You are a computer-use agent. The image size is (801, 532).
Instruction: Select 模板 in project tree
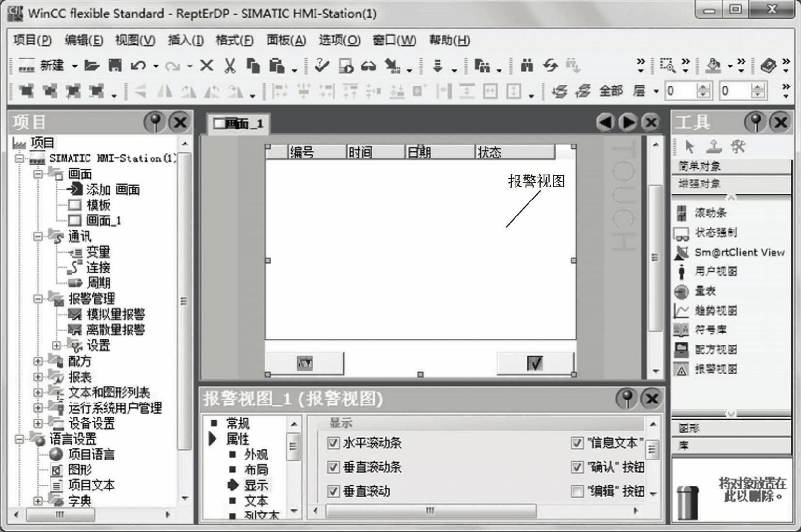click(x=99, y=205)
